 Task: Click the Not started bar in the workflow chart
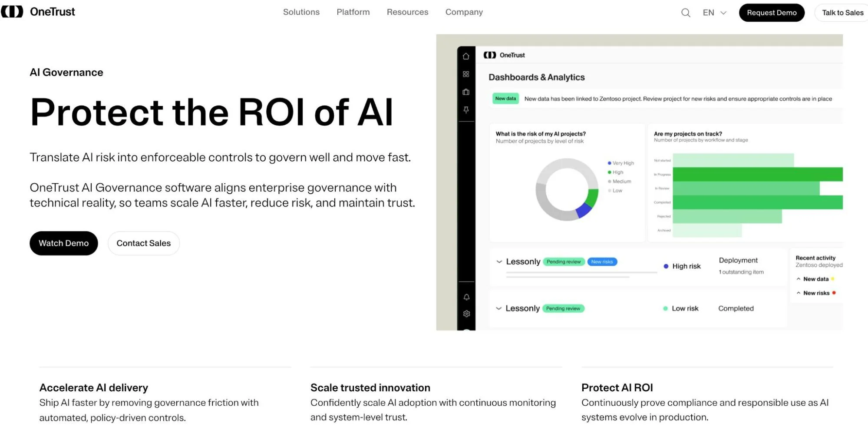click(733, 160)
